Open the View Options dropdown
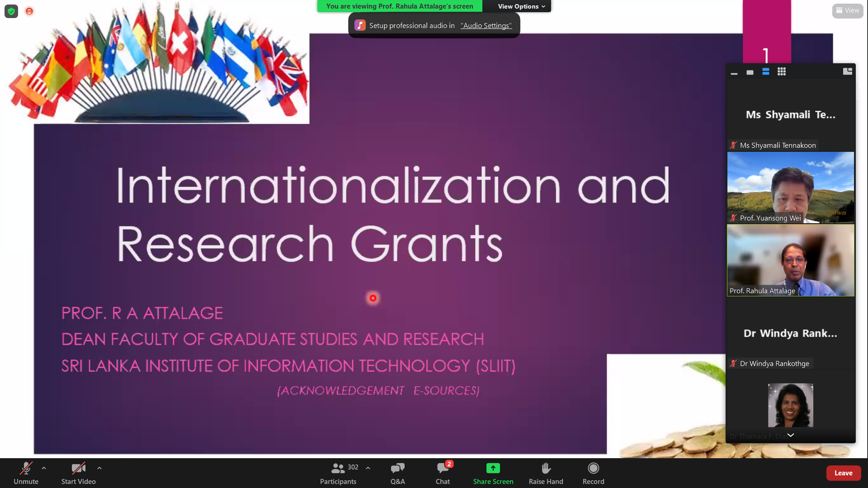Image resolution: width=868 pixels, height=488 pixels. coord(521,6)
